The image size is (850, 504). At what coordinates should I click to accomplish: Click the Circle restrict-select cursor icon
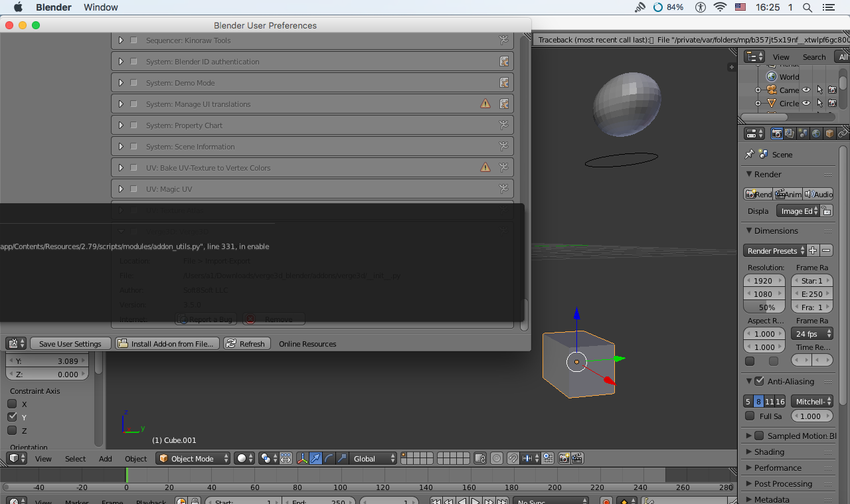coord(819,103)
